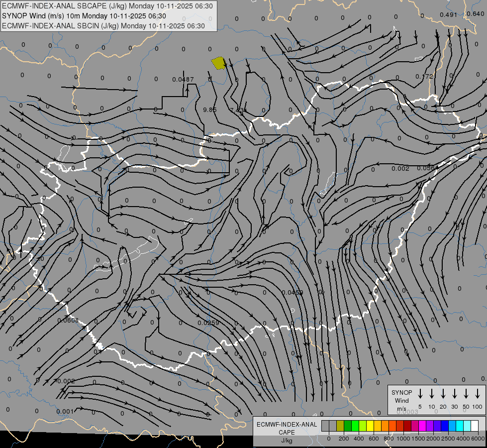Click the SYNOP Wind m/s legend title
Image resolution: width=487 pixels, height=448 pixels.
401,400
